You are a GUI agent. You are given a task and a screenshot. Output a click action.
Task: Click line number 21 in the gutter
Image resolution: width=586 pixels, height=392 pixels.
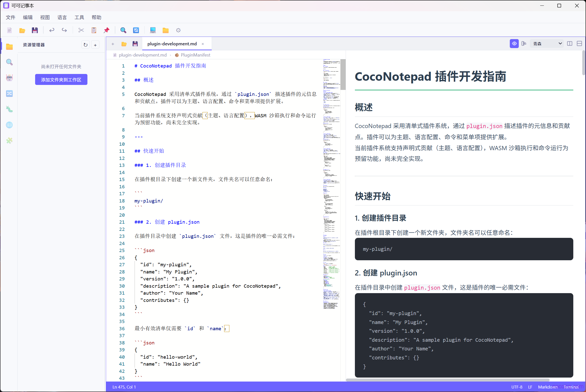point(122,222)
